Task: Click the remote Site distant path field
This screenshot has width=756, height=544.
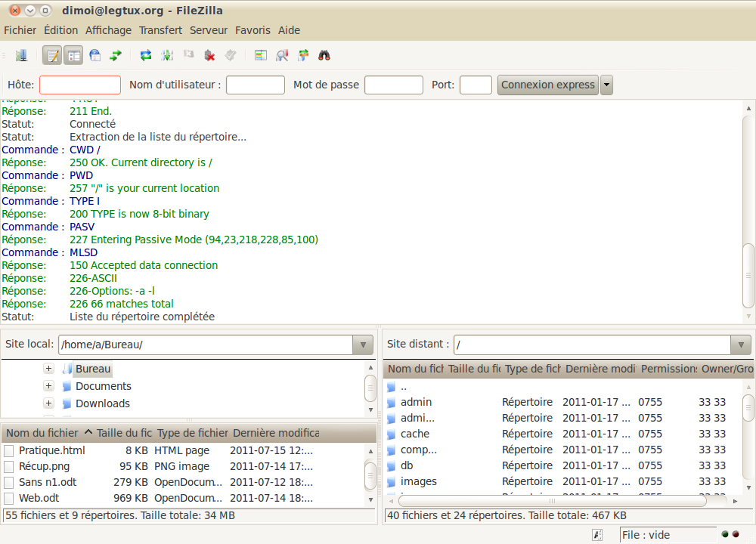Action: pyautogui.click(x=593, y=345)
